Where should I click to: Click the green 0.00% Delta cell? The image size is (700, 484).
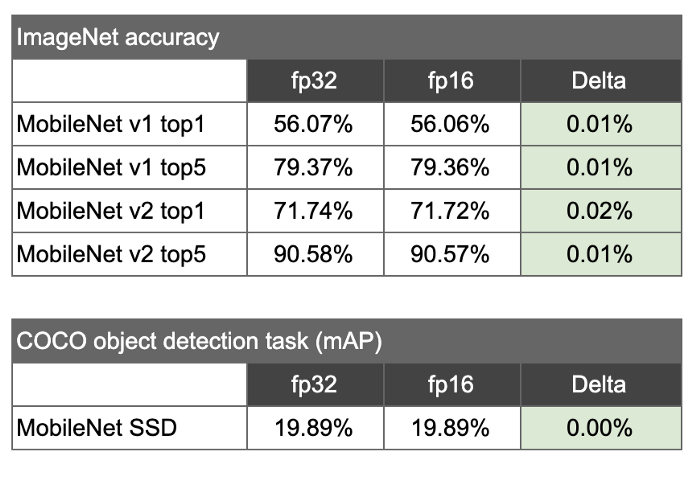point(599,428)
